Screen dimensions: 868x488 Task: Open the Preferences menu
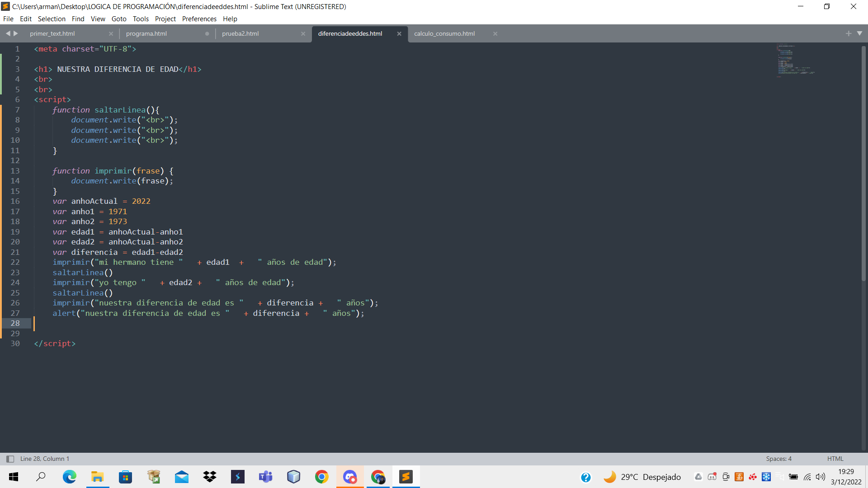click(199, 19)
